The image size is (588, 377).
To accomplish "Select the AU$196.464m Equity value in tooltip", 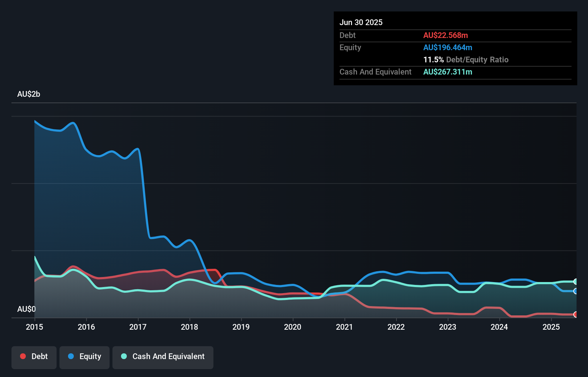I will point(448,47).
